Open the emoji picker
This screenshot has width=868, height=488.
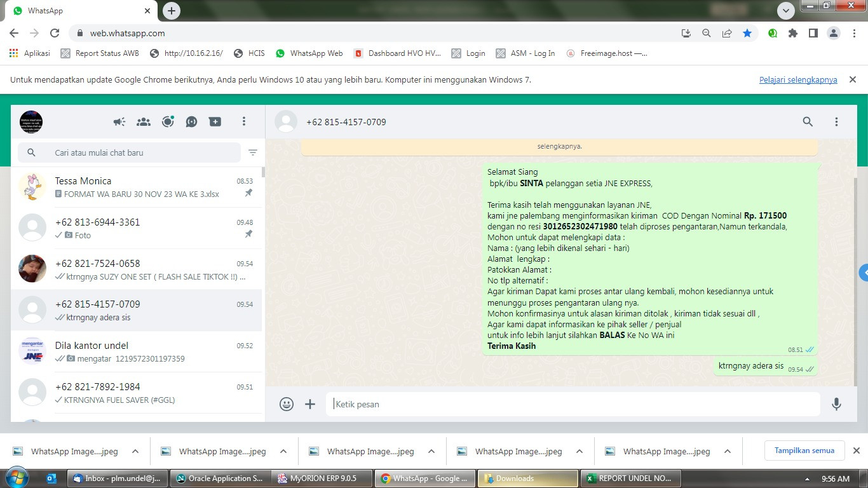287,404
